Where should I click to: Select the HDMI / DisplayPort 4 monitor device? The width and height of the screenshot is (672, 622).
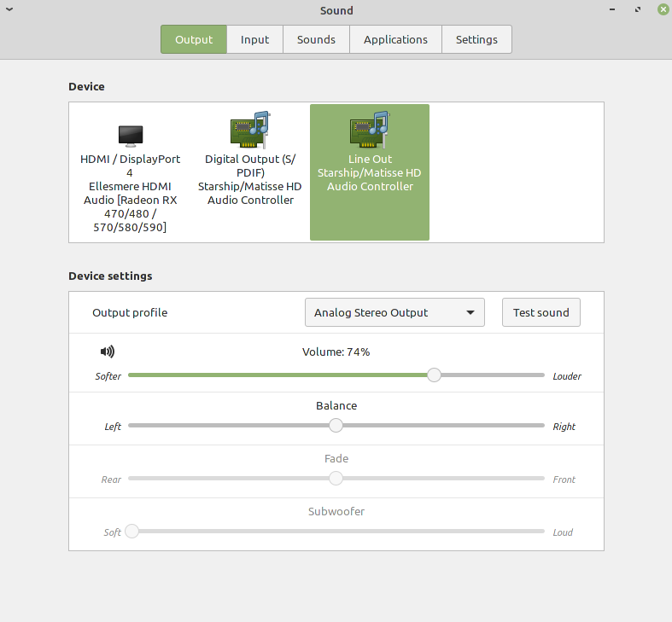pyautogui.click(x=131, y=172)
